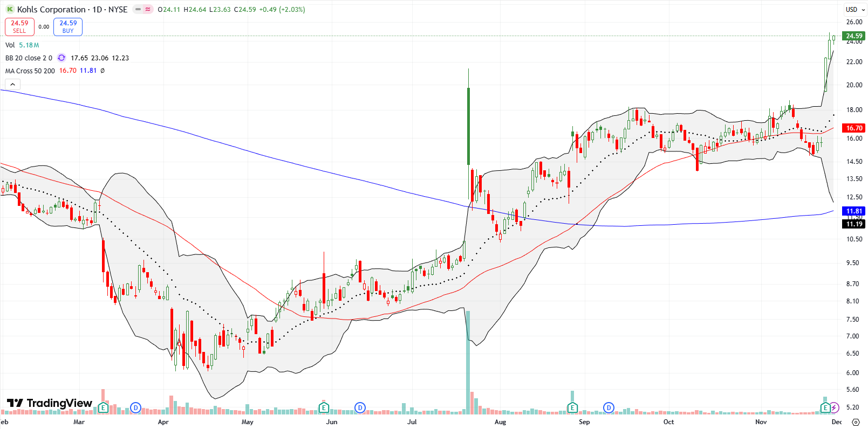The height and width of the screenshot is (429, 868).
Task: Click the open price O24.11 value
Action: click(x=169, y=10)
